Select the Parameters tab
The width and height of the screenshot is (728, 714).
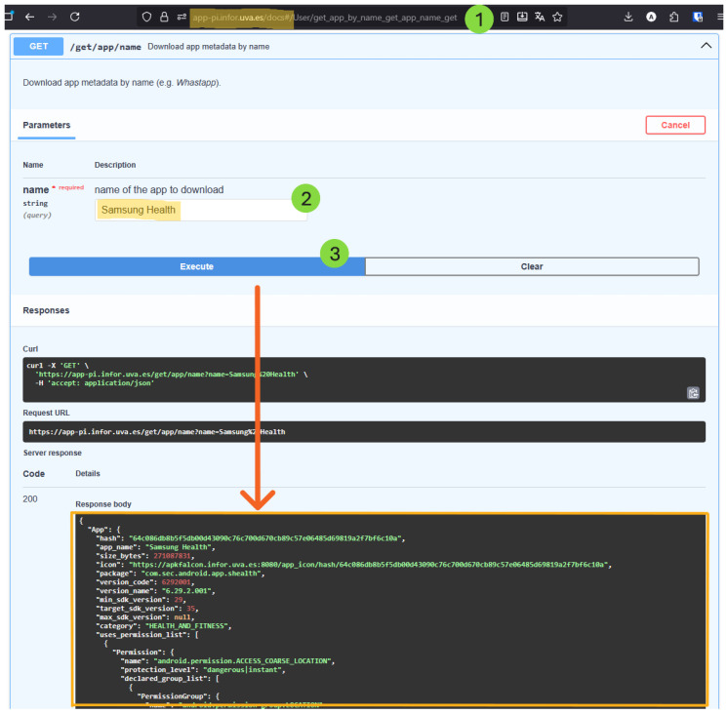pos(47,125)
